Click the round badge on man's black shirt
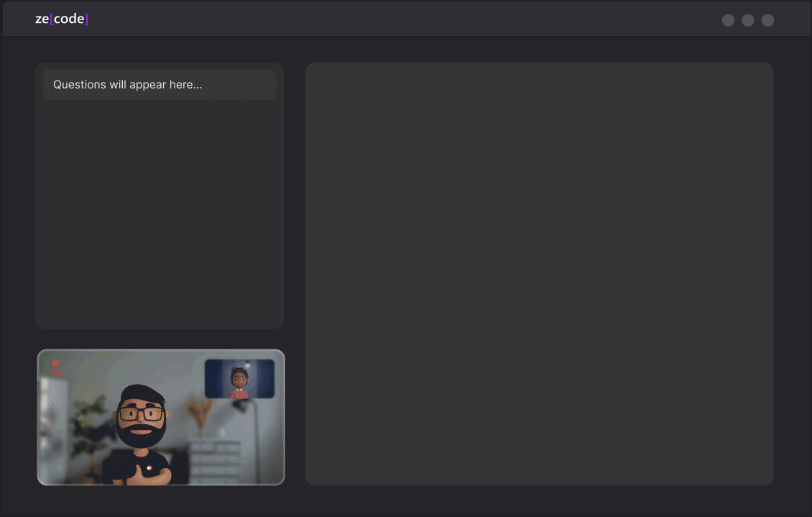This screenshot has height=517, width=812. pyautogui.click(x=149, y=468)
